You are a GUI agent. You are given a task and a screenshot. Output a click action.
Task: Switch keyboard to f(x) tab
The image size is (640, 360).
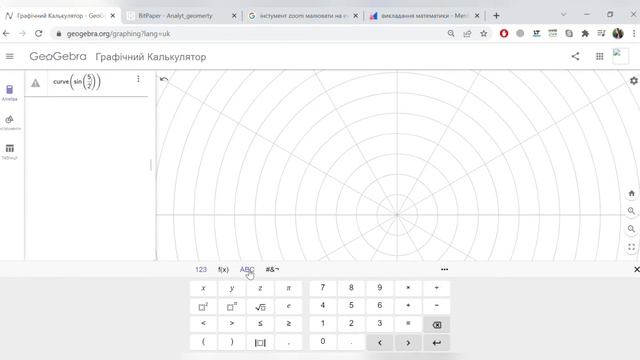pyautogui.click(x=223, y=269)
